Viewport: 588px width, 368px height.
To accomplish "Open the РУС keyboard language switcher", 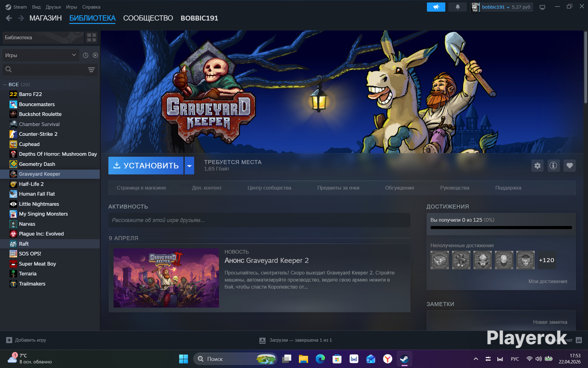I will 515,359.
